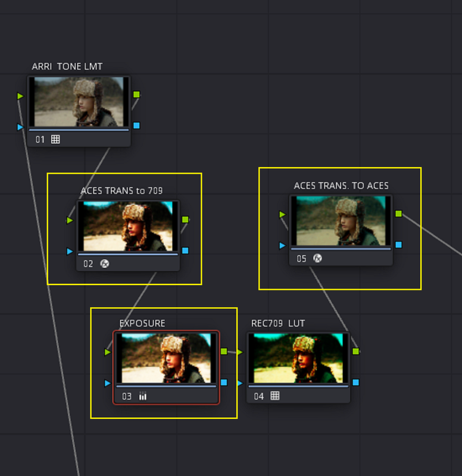
Task: Select the EXPOSURE node thumbnail
Action: [x=166, y=358]
